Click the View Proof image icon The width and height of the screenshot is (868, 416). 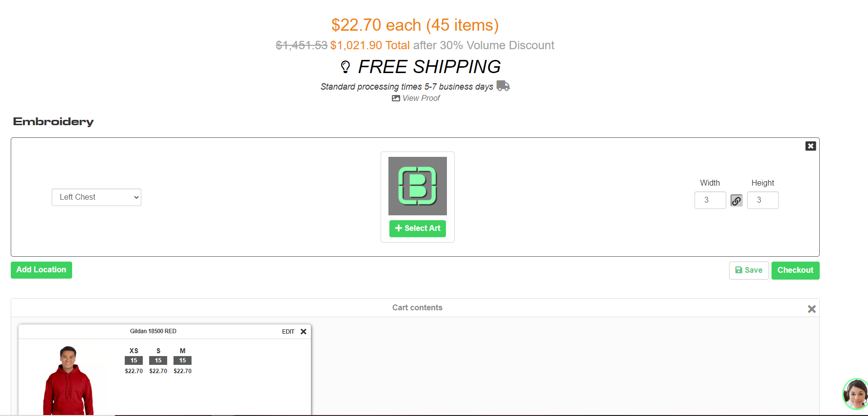pyautogui.click(x=396, y=98)
